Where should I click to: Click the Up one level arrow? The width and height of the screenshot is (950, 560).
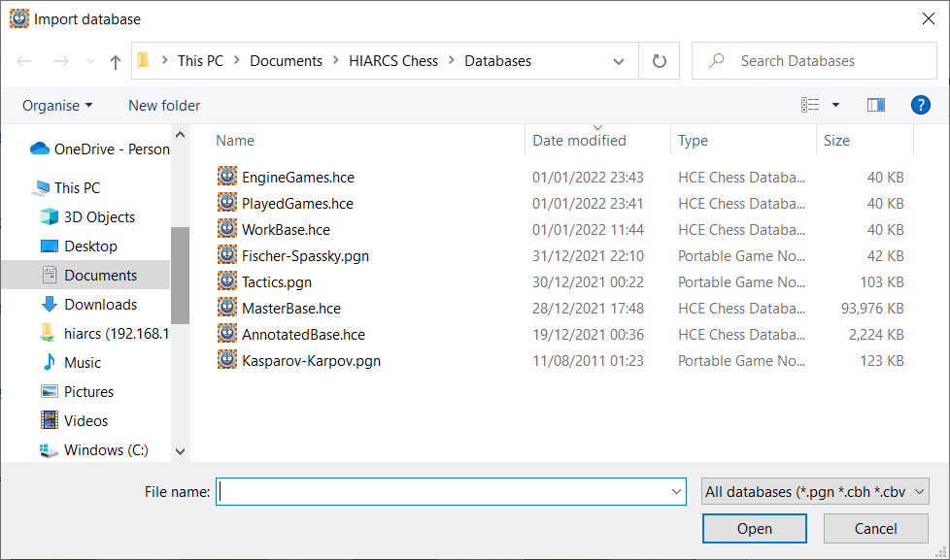(116, 61)
